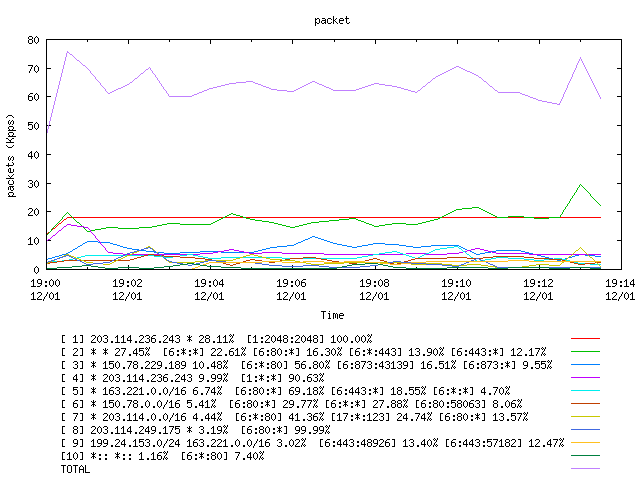Click the y-axis value 40
Image resolution: width=640 pixels, height=480 pixels.
[x=33, y=155]
